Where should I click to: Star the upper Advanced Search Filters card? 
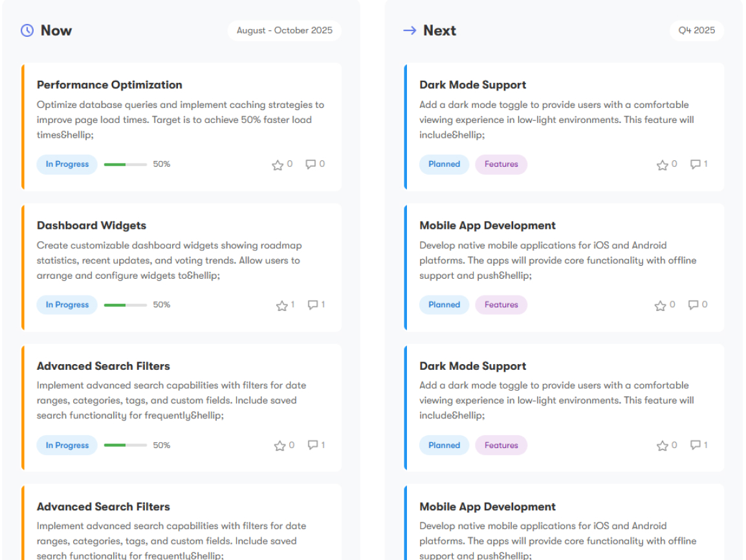click(x=280, y=446)
